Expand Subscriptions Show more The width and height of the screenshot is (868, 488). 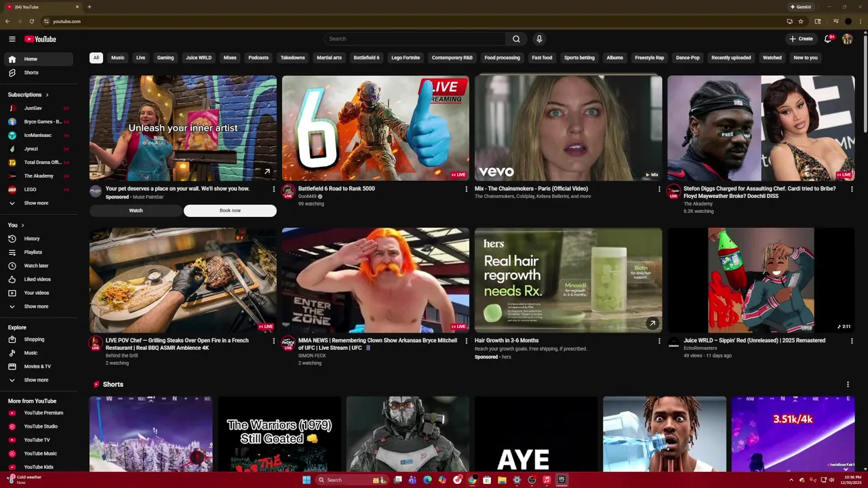click(x=39, y=203)
